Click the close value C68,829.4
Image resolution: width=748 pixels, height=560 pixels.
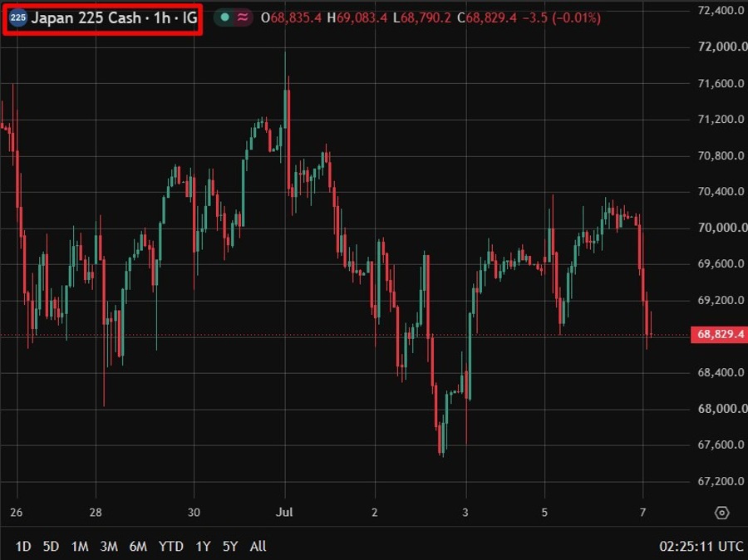[x=486, y=18]
